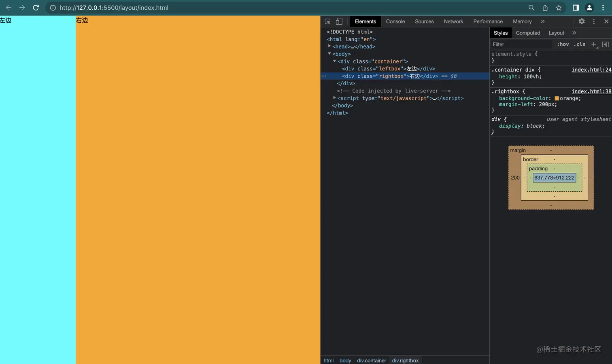Open actions ellipsis on selected DOM row

324,76
